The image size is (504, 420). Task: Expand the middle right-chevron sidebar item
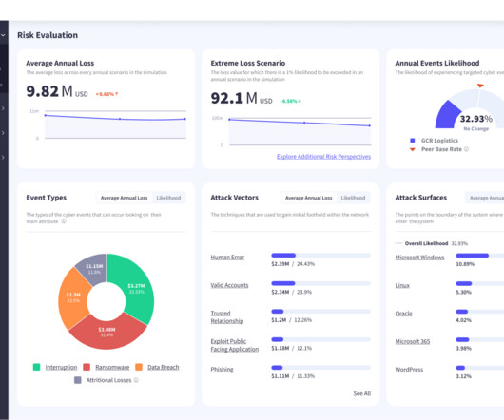click(3, 133)
